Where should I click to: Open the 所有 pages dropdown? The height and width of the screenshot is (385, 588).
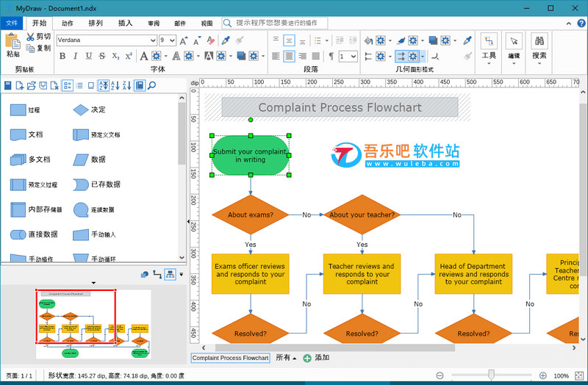[286, 358]
